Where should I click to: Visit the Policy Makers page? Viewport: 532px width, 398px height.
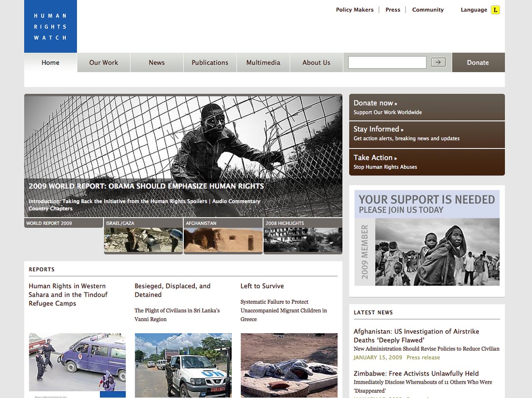coord(355,10)
